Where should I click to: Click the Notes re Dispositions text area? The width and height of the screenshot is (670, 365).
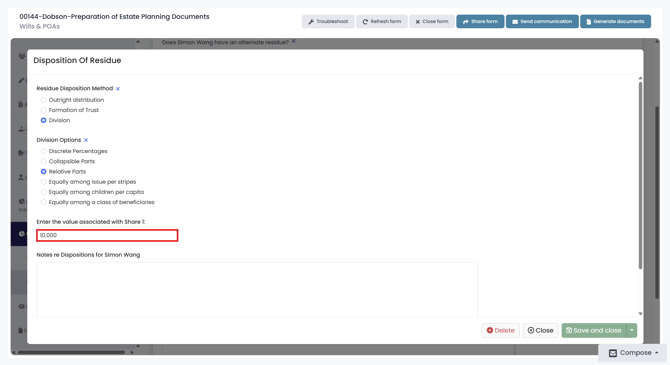[x=257, y=289]
